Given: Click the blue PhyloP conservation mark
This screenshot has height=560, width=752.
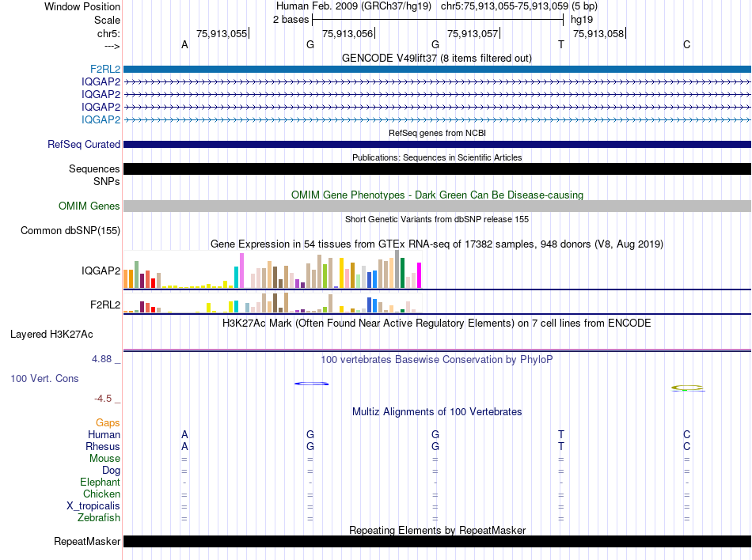Looking at the screenshot, I should pos(312,384).
